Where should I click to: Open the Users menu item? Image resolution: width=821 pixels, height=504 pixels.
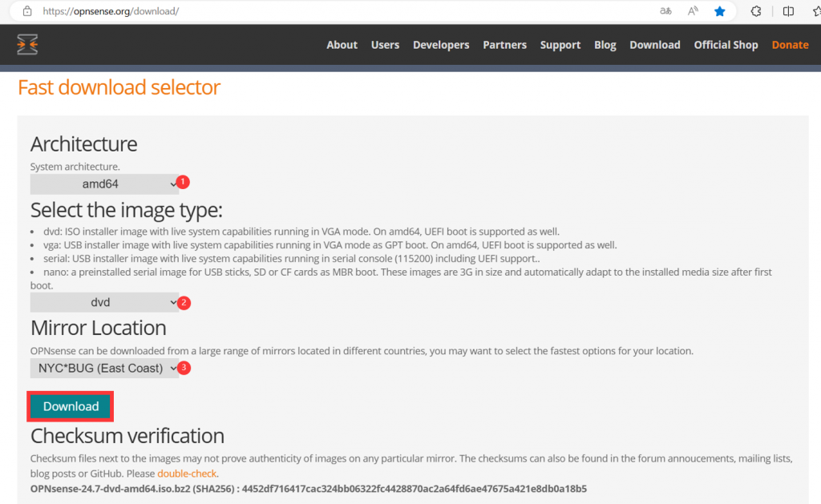(385, 45)
